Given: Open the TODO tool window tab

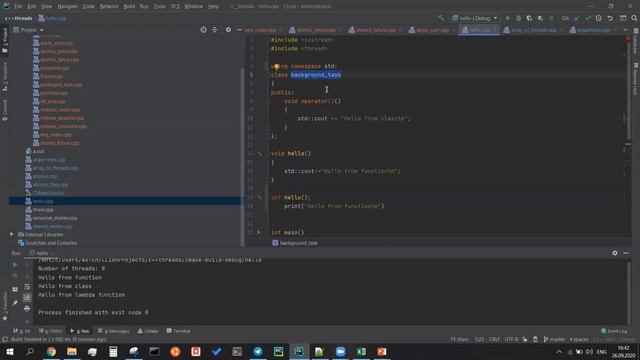Looking at the screenshot, I should [51, 331].
